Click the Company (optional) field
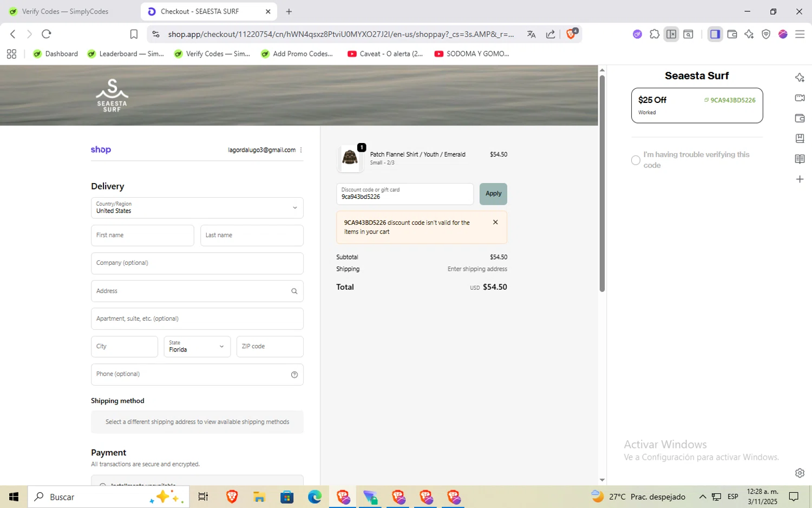812x508 pixels. coord(197,263)
